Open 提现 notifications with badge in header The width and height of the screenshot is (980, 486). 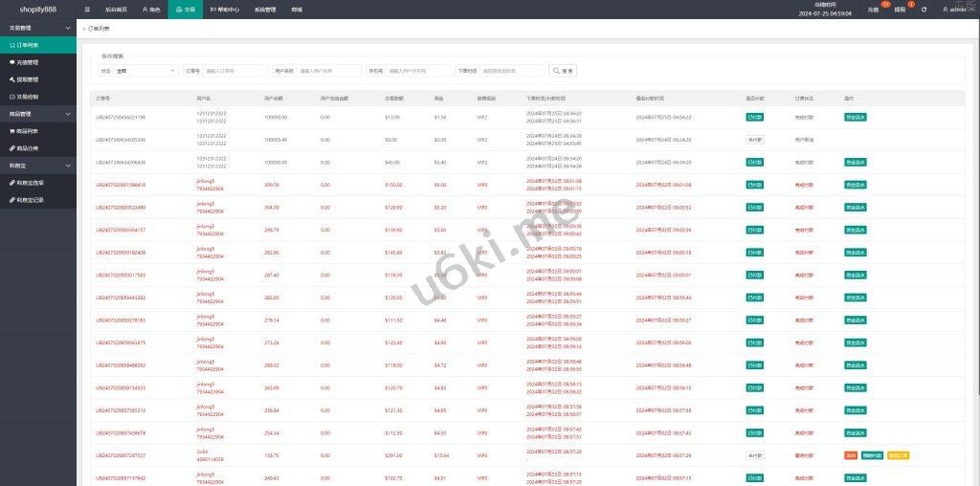(900, 9)
